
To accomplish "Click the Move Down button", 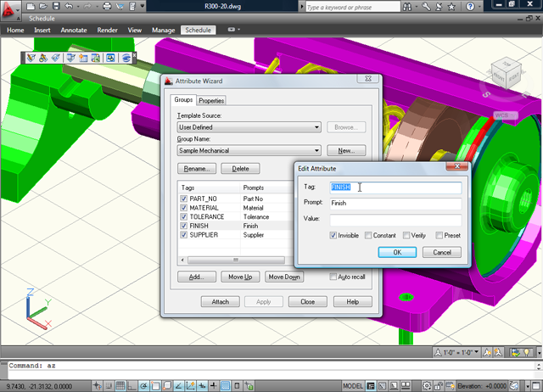I will coord(283,277).
